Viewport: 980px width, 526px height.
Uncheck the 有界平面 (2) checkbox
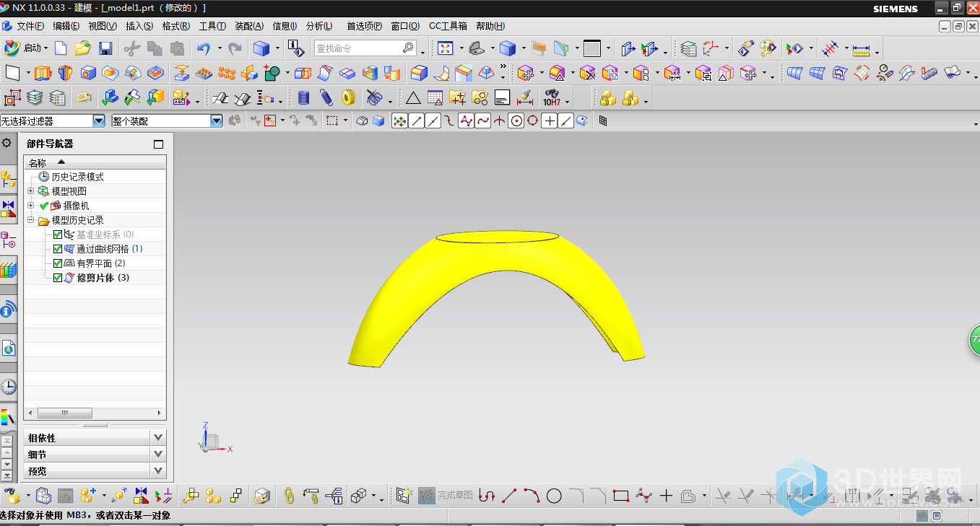pos(58,263)
